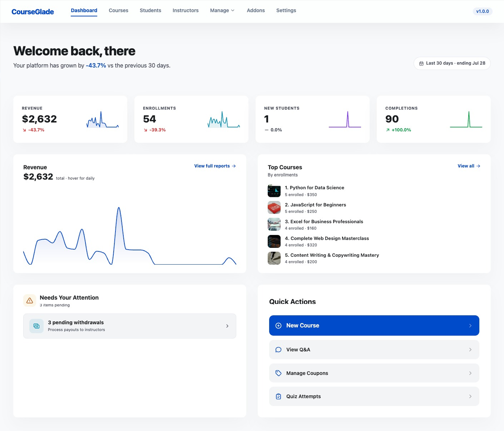Click the '3 items pending' label
The height and width of the screenshot is (431, 504).
[x=55, y=305]
